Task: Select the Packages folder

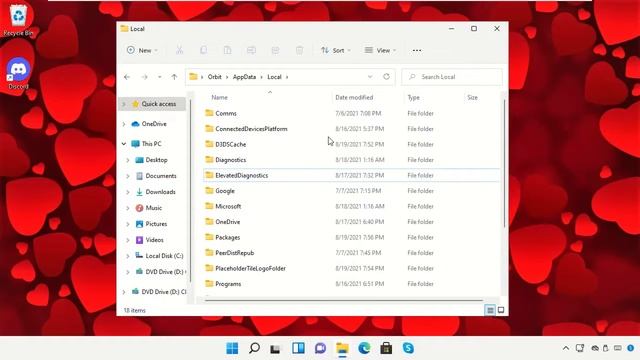Action: pyautogui.click(x=351, y=238)
